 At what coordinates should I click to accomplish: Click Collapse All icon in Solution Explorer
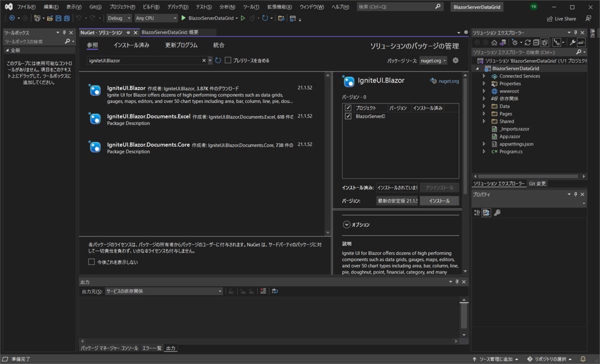point(536,42)
